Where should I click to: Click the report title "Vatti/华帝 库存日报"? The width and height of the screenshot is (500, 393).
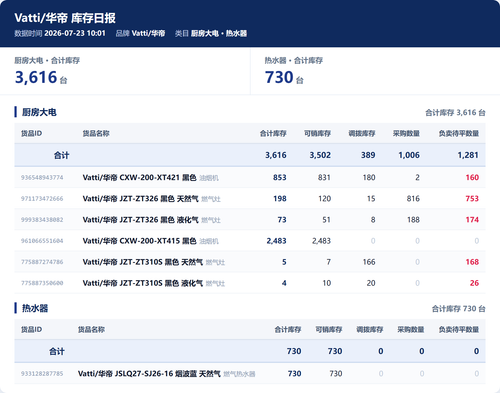[x=65, y=18]
